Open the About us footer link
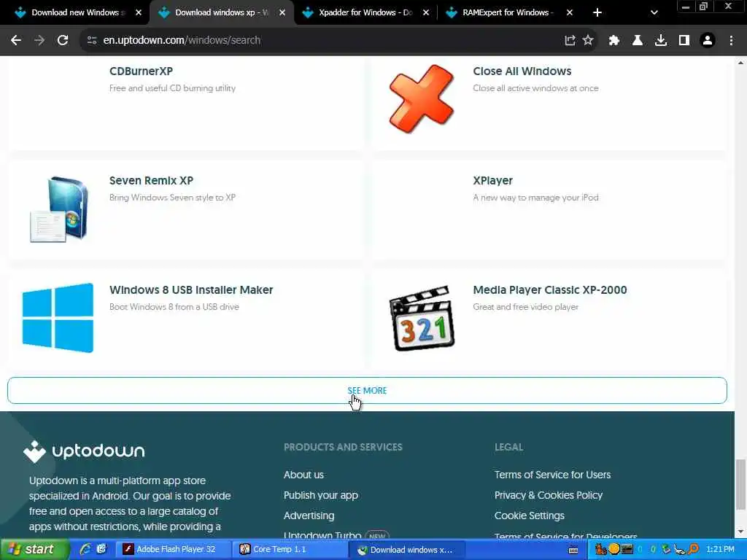 pos(303,475)
